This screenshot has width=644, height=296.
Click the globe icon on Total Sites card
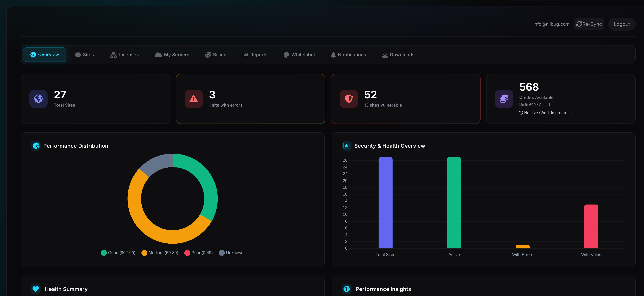point(38,99)
